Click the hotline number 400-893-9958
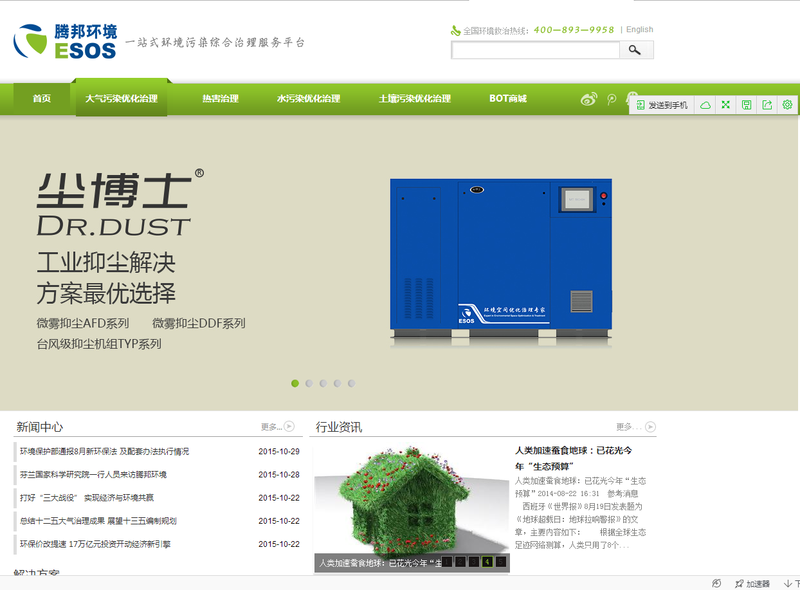The width and height of the screenshot is (800, 590). point(574,30)
